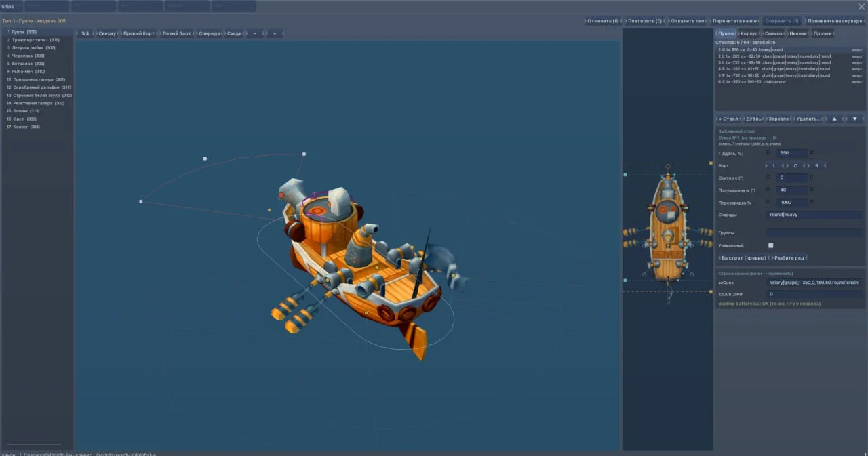Set barrel side to L
This screenshot has width=868, height=456.
(774, 165)
